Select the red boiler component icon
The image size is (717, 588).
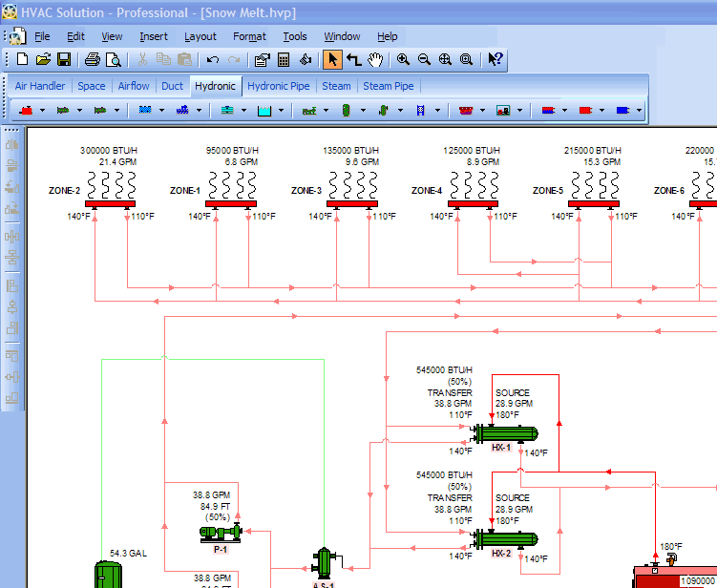coord(26,110)
